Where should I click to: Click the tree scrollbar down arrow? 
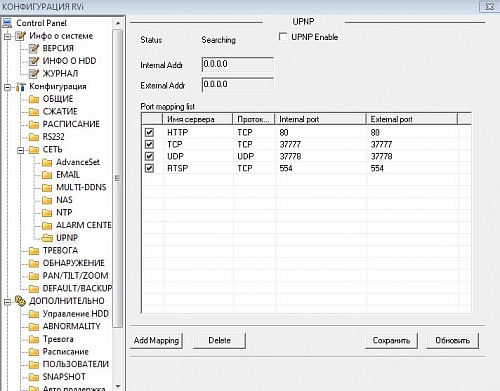pos(118,386)
